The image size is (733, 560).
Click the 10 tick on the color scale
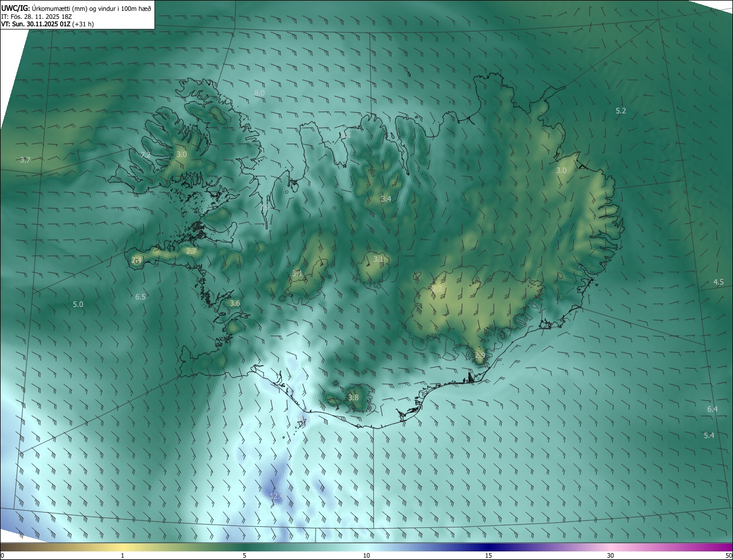tap(366, 555)
